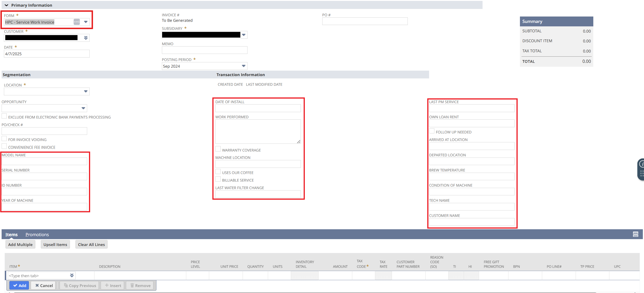This screenshot has height=293, width=644.
Task: Add the current item line
Action: click(19, 285)
